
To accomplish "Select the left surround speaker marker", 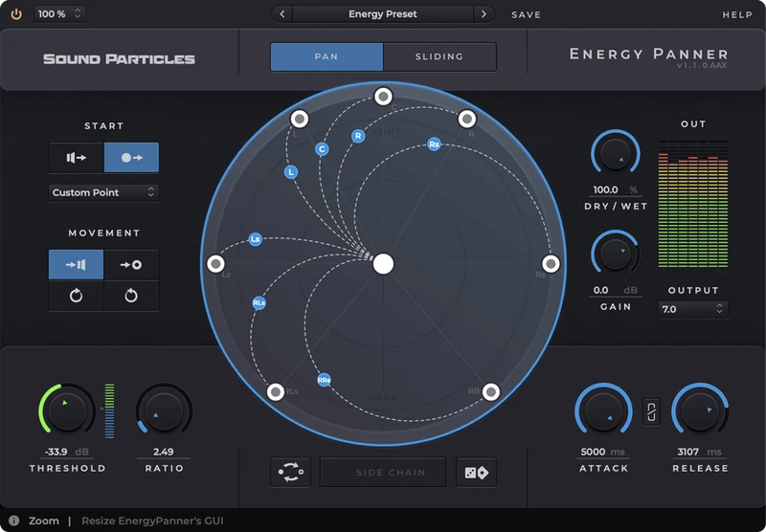I will pyautogui.click(x=215, y=263).
